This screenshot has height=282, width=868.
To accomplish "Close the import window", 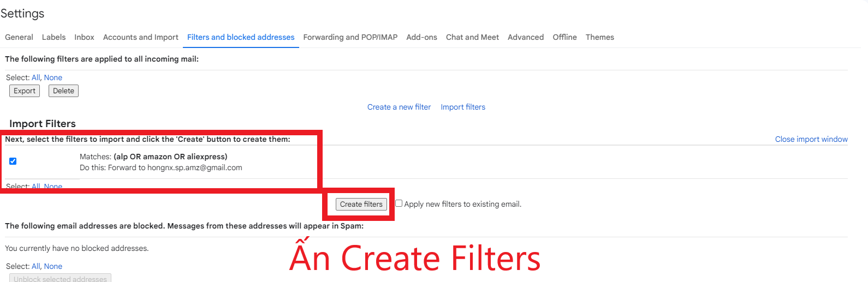I will click(x=811, y=139).
